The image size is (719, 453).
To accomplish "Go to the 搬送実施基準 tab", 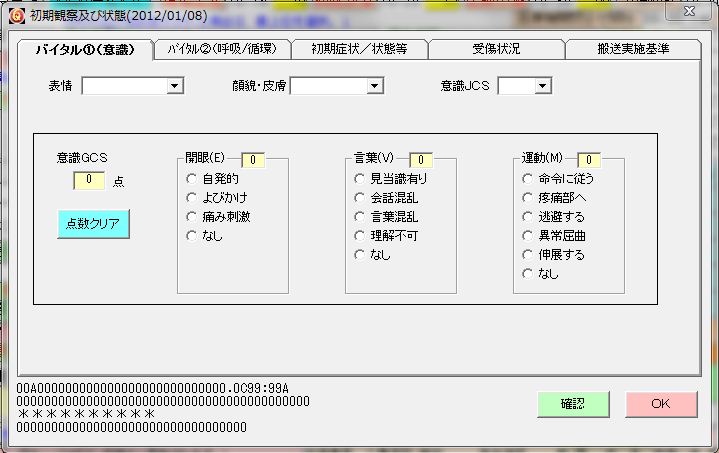I will coord(633,49).
